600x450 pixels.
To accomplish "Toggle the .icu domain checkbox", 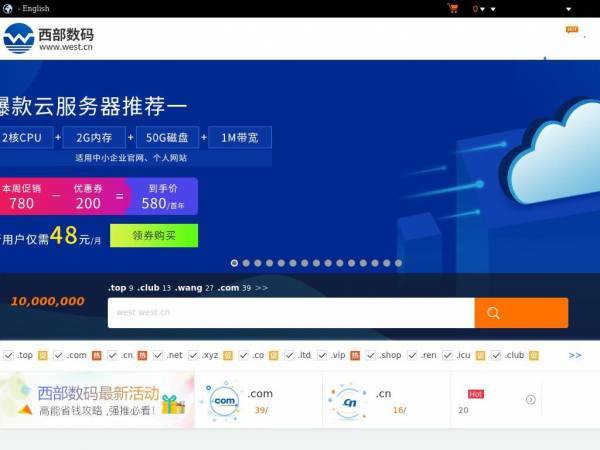I will pyautogui.click(x=447, y=355).
